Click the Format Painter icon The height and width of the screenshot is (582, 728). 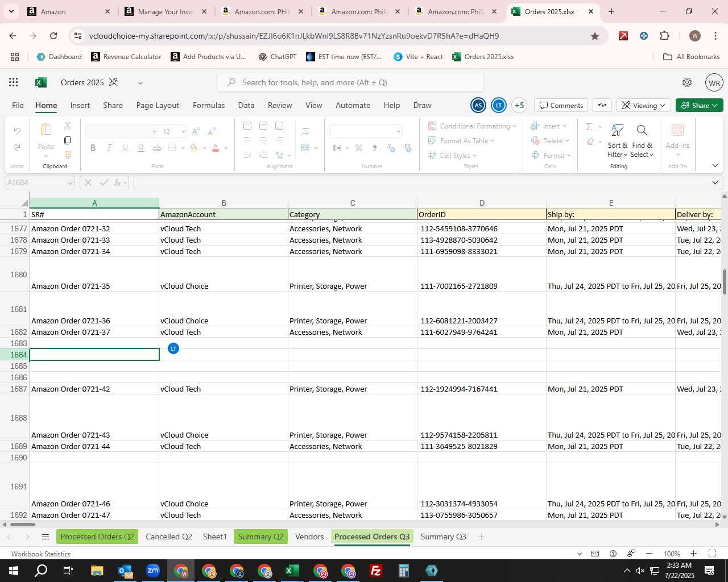pyautogui.click(x=68, y=155)
